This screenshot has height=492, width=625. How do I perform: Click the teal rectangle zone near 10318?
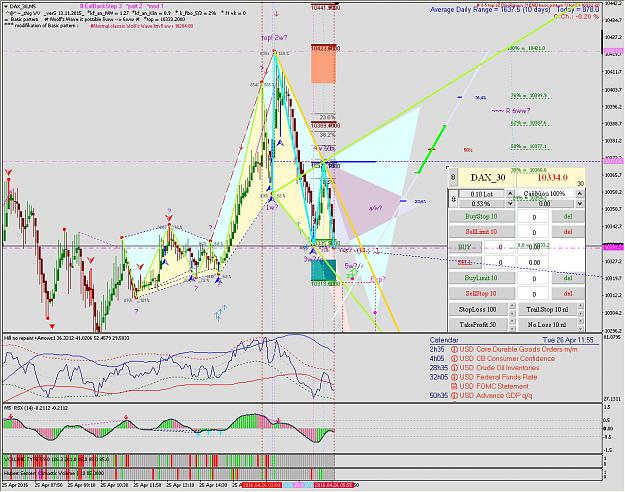pos(323,270)
